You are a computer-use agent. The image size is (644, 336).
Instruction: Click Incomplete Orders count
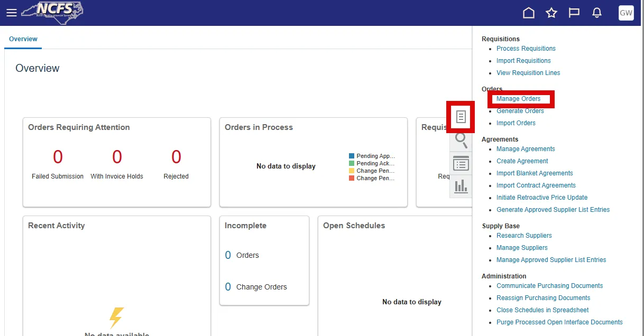228,255
